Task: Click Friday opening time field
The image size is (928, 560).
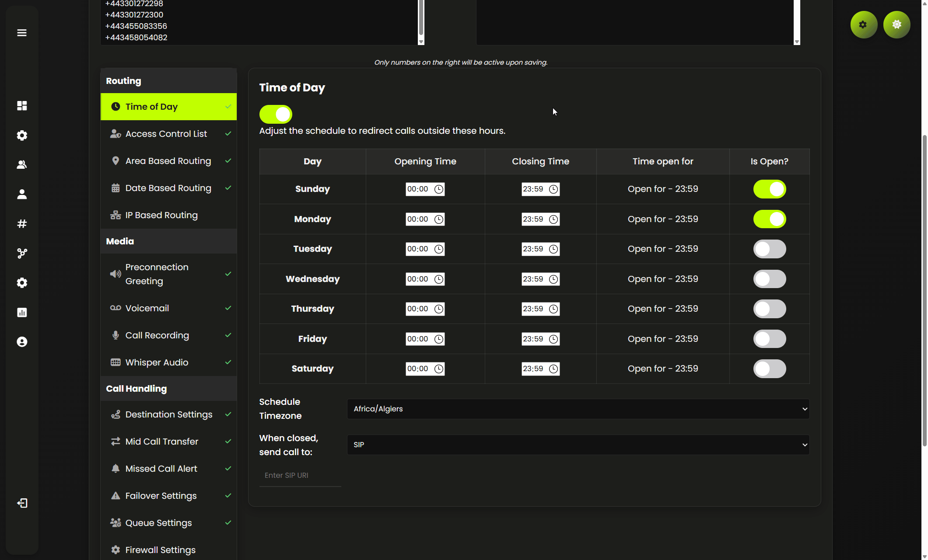Action: click(425, 339)
